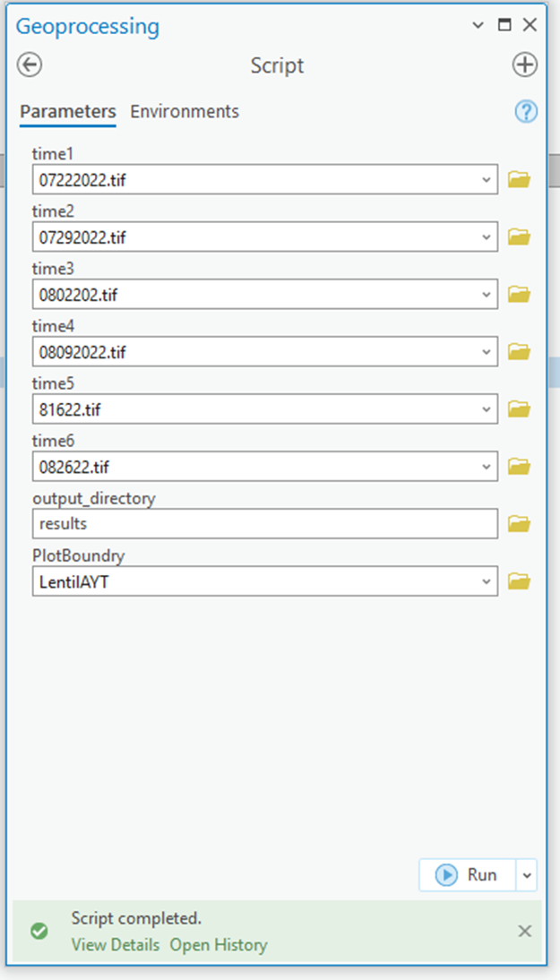This screenshot has height=980, width=560.
Task: Browse for a time1 raster file
Action: 521,179
